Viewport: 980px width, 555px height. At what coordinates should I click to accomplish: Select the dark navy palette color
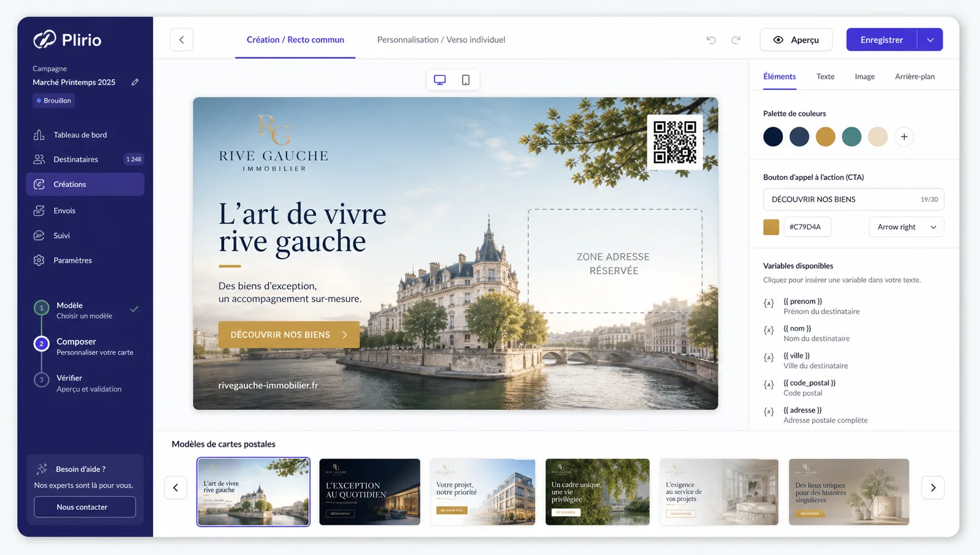(x=773, y=137)
